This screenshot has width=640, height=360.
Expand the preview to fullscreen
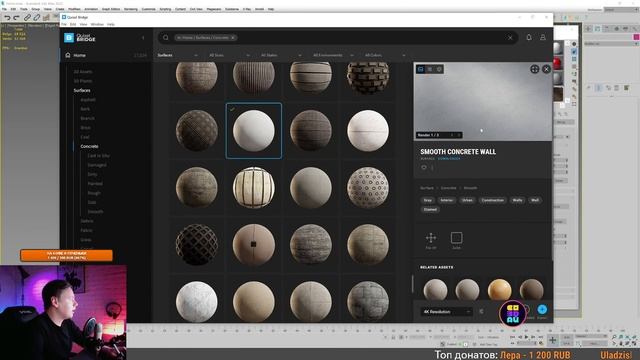(534, 69)
